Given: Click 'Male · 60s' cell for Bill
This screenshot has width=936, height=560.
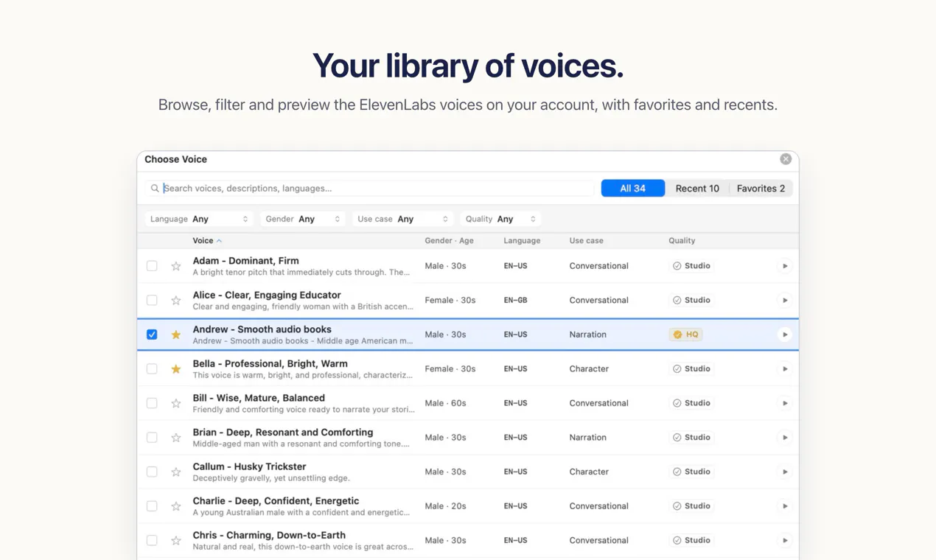Looking at the screenshot, I should 445,403.
